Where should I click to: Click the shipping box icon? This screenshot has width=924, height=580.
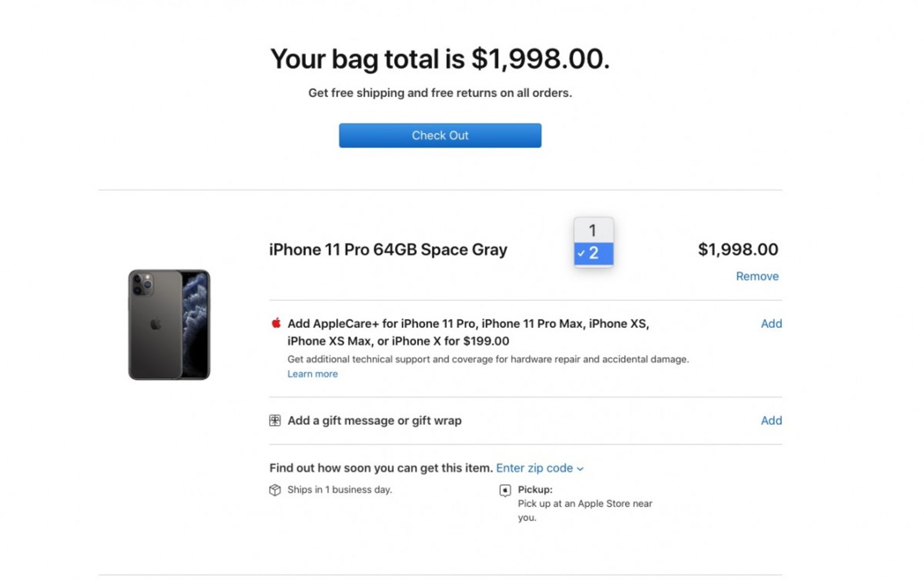[275, 490]
